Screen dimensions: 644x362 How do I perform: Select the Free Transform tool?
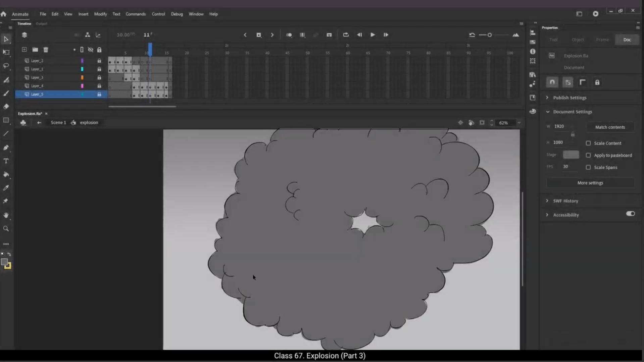pos(6,52)
